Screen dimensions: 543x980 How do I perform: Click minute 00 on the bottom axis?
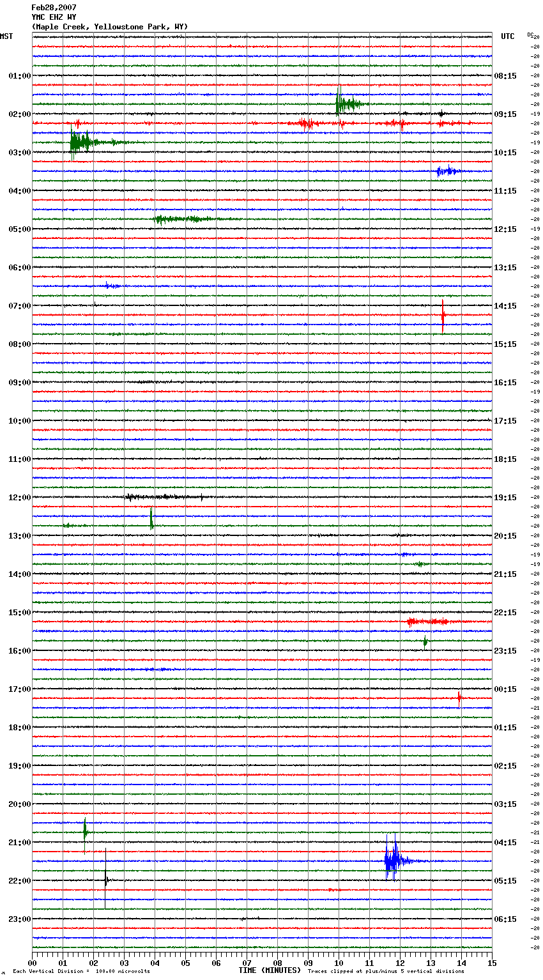pos(32,962)
